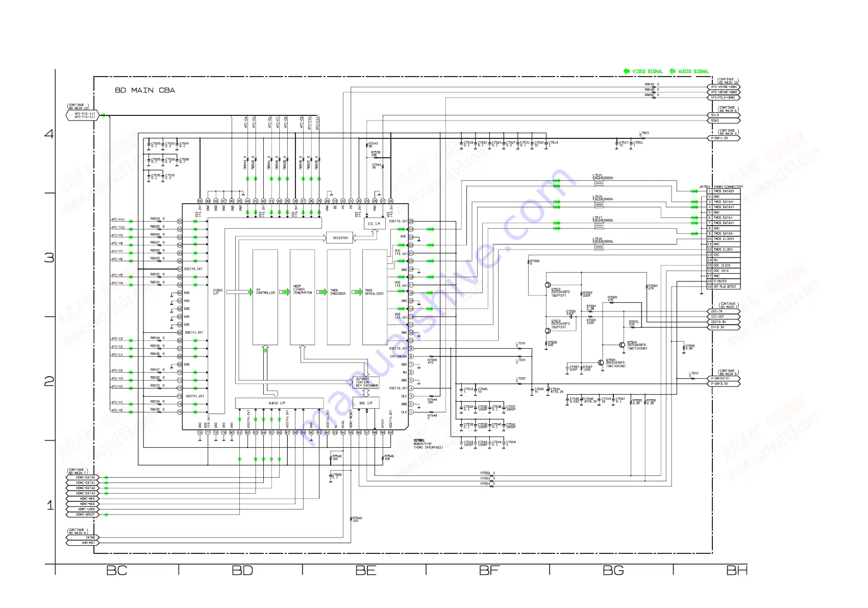This screenshot has width=868, height=608.
Task: Click the C7529 capacitor label
Action: tap(337, 476)
